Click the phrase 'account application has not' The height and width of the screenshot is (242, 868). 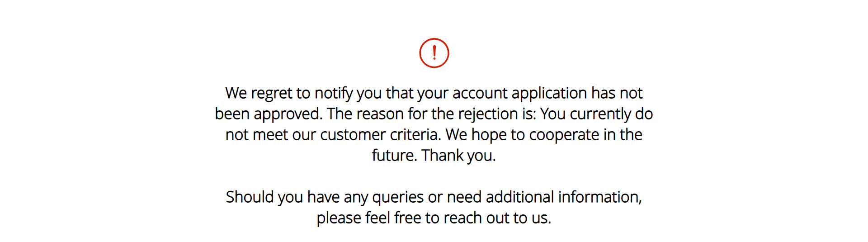point(547,93)
